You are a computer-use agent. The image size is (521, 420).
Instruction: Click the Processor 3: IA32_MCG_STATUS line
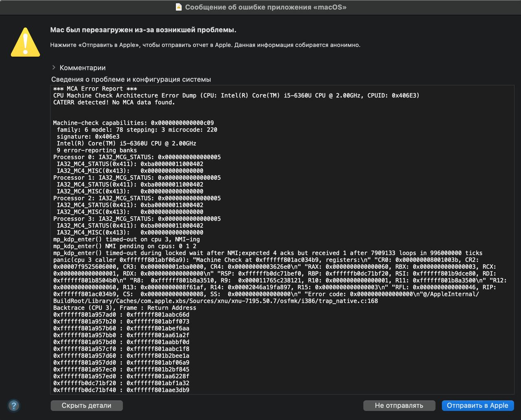click(137, 219)
